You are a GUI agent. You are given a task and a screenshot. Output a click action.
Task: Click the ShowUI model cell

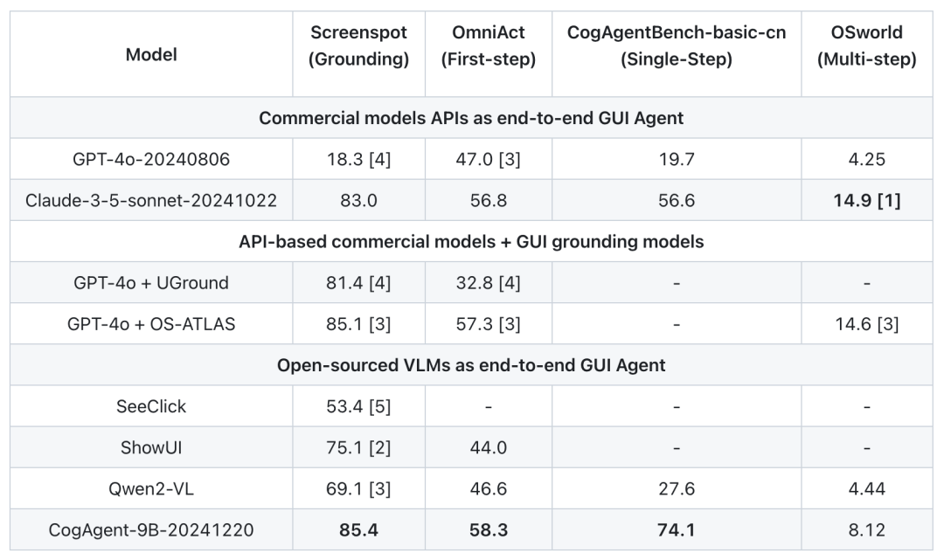point(151,447)
